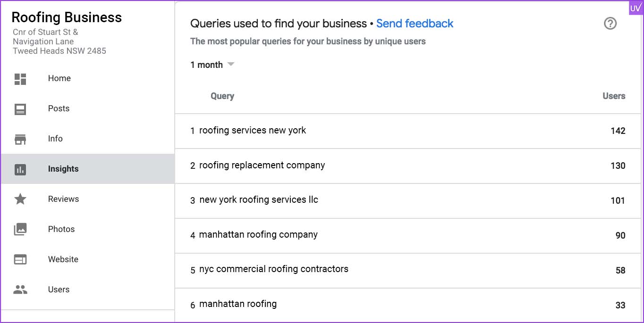The image size is (644, 323).
Task: Open the Send feedback link
Action: [415, 24]
